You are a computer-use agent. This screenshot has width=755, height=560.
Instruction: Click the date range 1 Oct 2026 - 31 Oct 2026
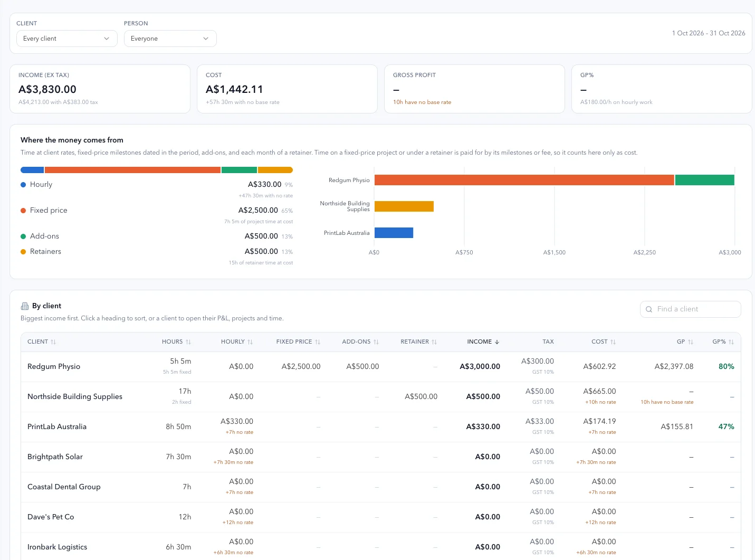click(x=709, y=33)
